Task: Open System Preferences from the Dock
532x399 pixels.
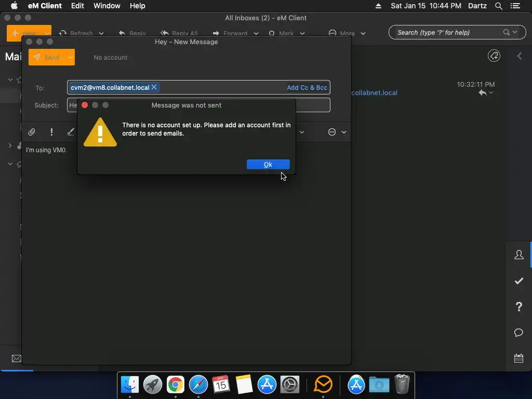Action: (290, 384)
